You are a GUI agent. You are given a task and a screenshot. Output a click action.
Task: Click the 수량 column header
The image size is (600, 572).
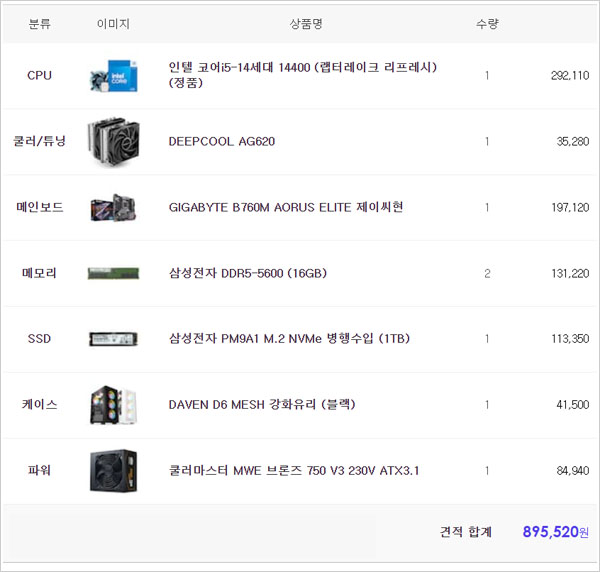click(487, 24)
